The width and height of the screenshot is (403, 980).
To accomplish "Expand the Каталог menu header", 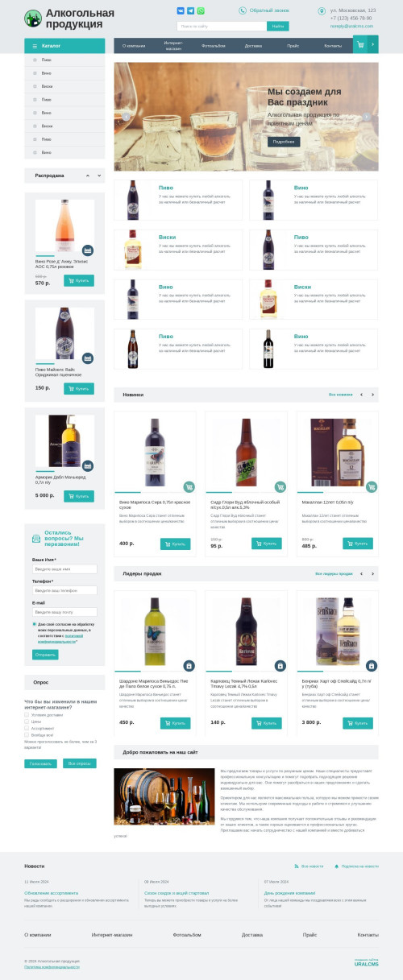I will click(x=64, y=46).
